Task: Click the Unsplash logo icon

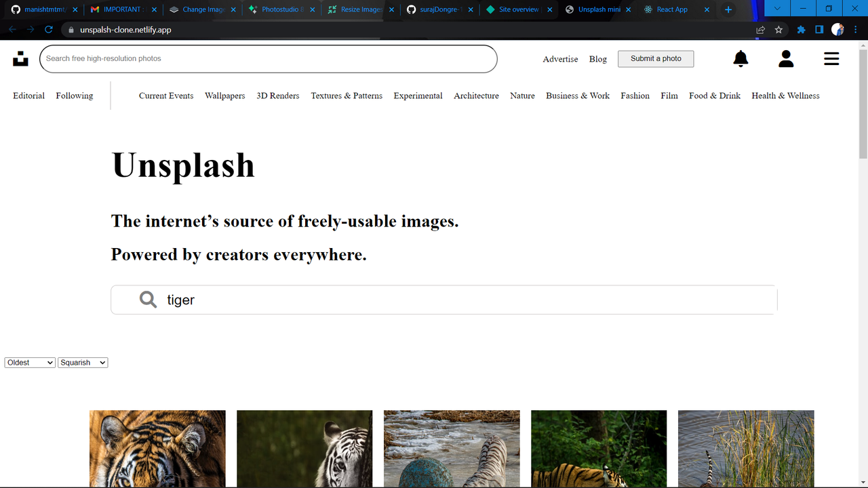Action: (20, 59)
